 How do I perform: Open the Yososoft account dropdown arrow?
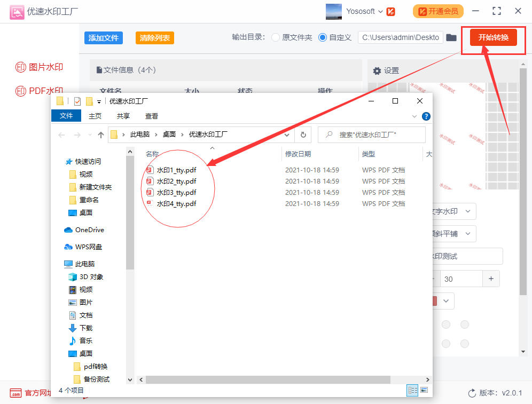click(x=380, y=12)
